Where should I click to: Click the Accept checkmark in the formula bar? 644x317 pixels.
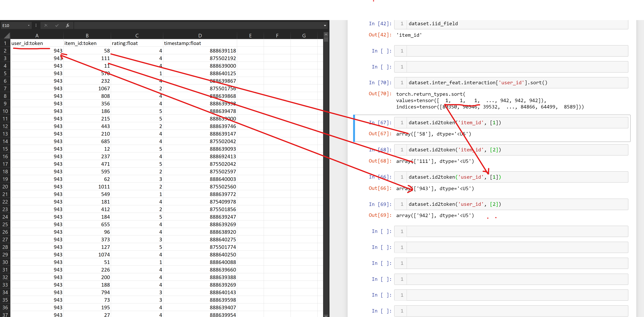[57, 25]
